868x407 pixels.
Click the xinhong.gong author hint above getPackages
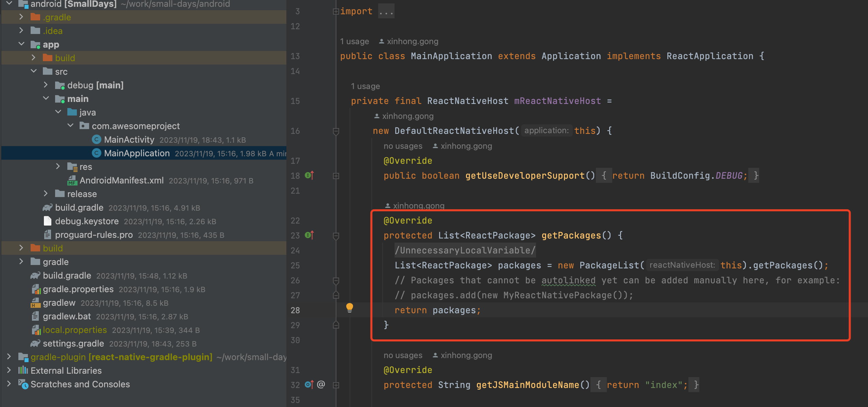click(415, 205)
